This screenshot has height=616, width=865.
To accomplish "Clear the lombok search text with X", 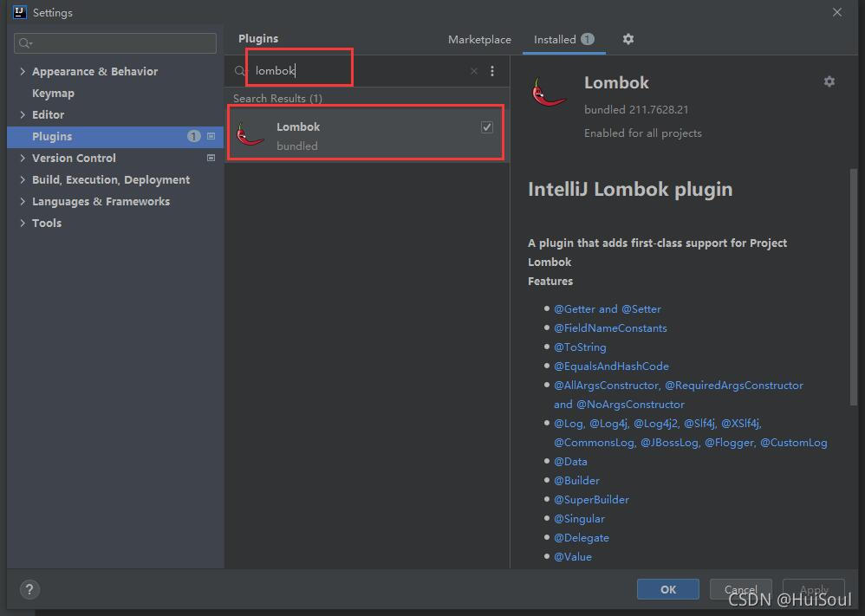I will tap(473, 71).
